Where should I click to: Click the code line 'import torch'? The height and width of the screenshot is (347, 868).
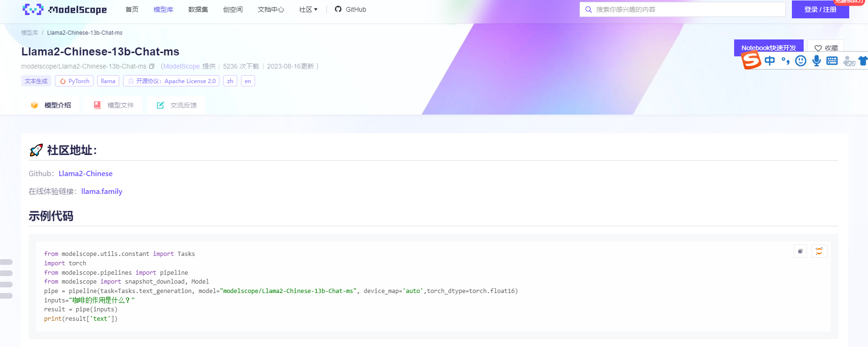tap(65, 263)
